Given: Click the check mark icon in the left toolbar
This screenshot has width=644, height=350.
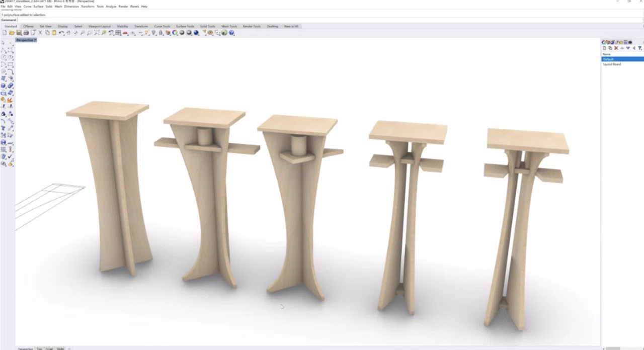Looking at the screenshot, I should (10, 157).
